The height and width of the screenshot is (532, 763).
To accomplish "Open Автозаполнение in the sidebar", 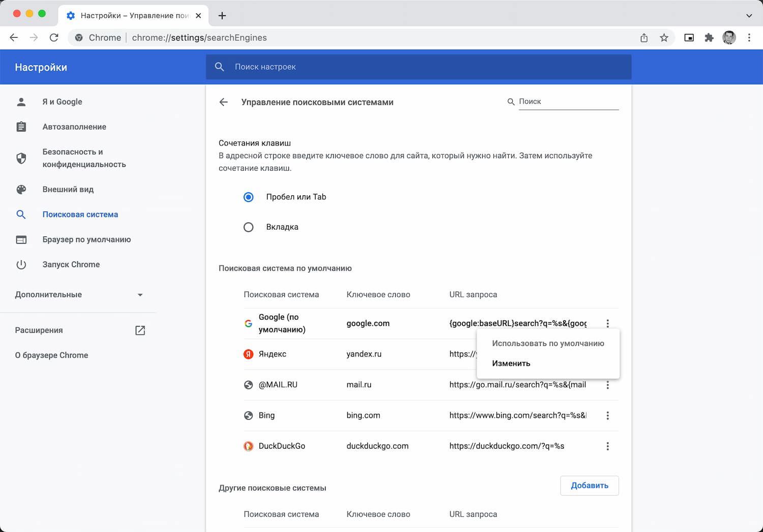I will click(x=74, y=127).
